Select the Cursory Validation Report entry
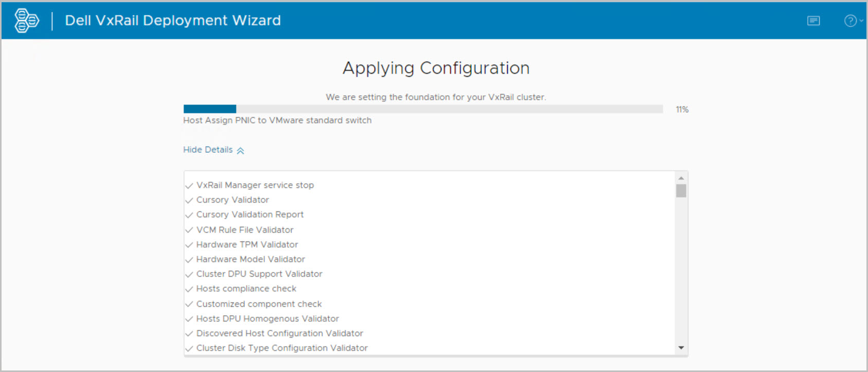The height and width of the screenshot is (372, 868). click(250, 215)
